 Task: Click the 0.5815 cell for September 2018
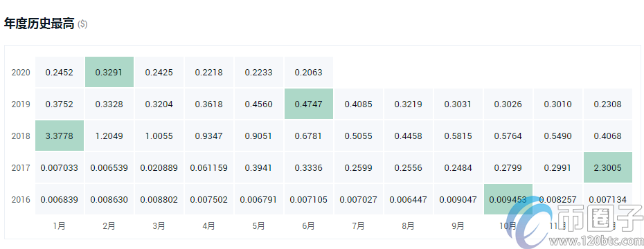(x=458, y=136)
